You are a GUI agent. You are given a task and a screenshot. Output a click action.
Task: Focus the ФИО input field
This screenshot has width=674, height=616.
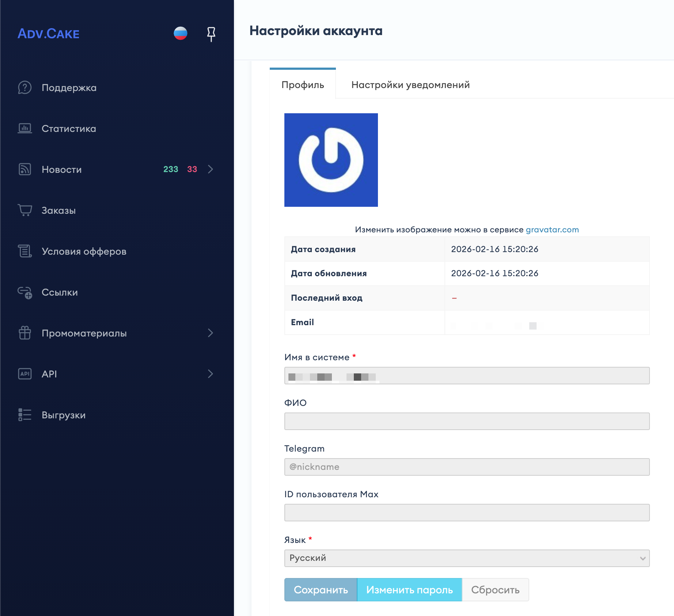(x=467, y=421)
